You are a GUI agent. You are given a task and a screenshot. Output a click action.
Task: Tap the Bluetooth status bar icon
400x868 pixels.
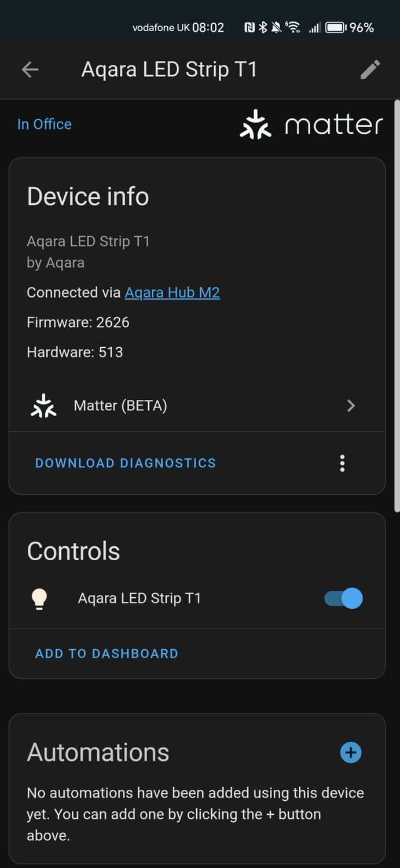point(262,27)
